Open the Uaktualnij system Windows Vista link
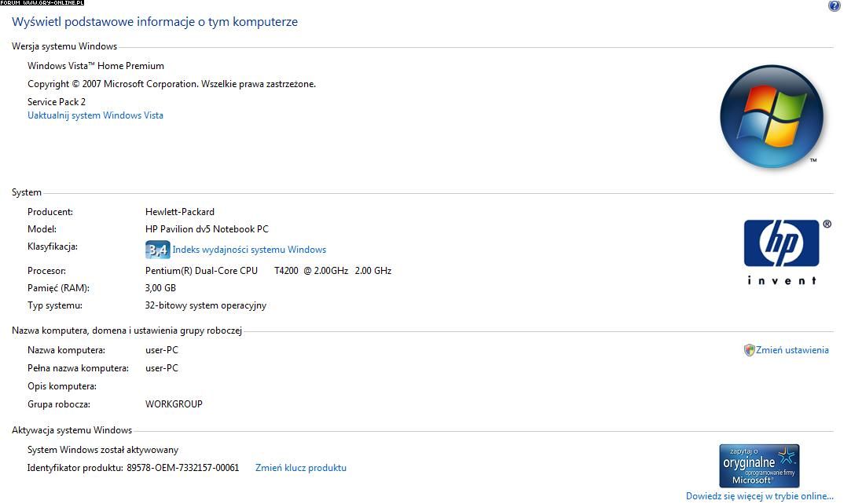The image size is (851, 504). [95, 115]
